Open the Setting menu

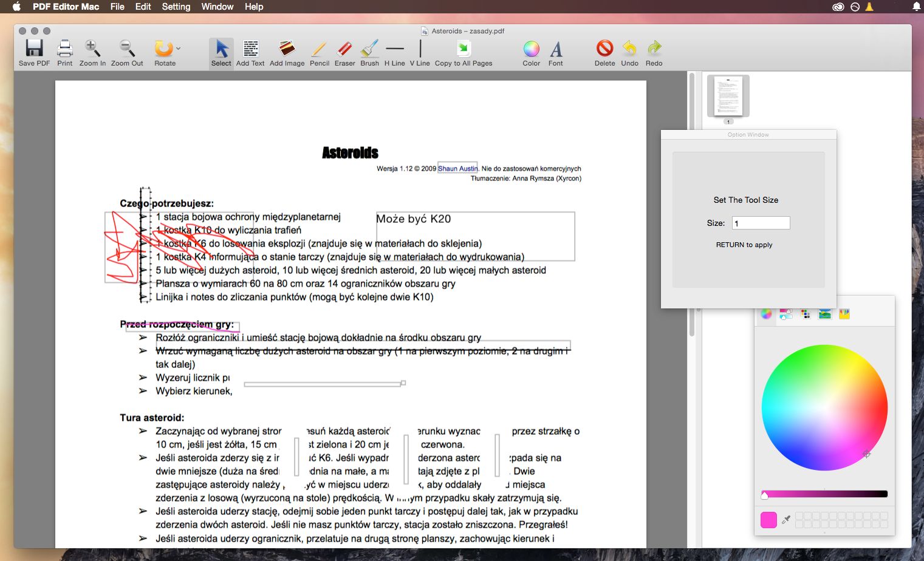[x=176, y=7]
